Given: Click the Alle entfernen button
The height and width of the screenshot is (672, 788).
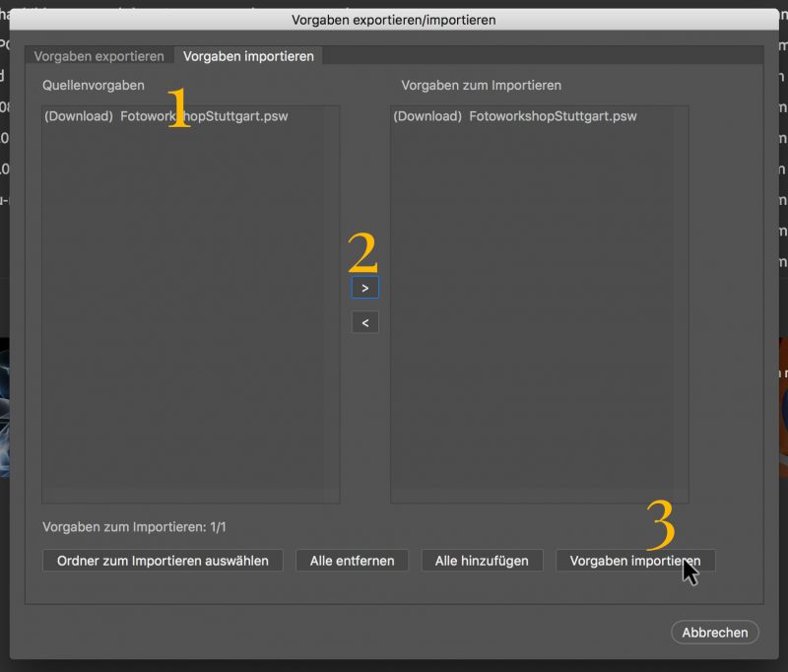Looking at the screenshot, I should (352, 561).
